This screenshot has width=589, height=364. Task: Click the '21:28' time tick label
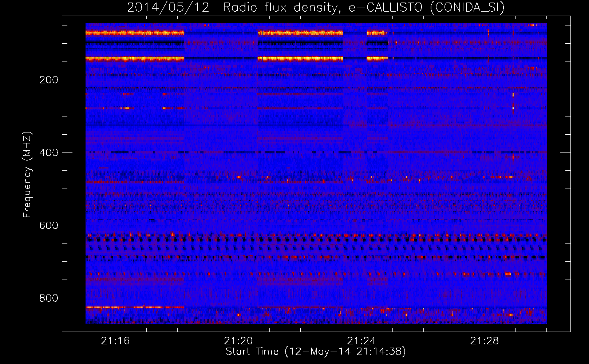485,341
